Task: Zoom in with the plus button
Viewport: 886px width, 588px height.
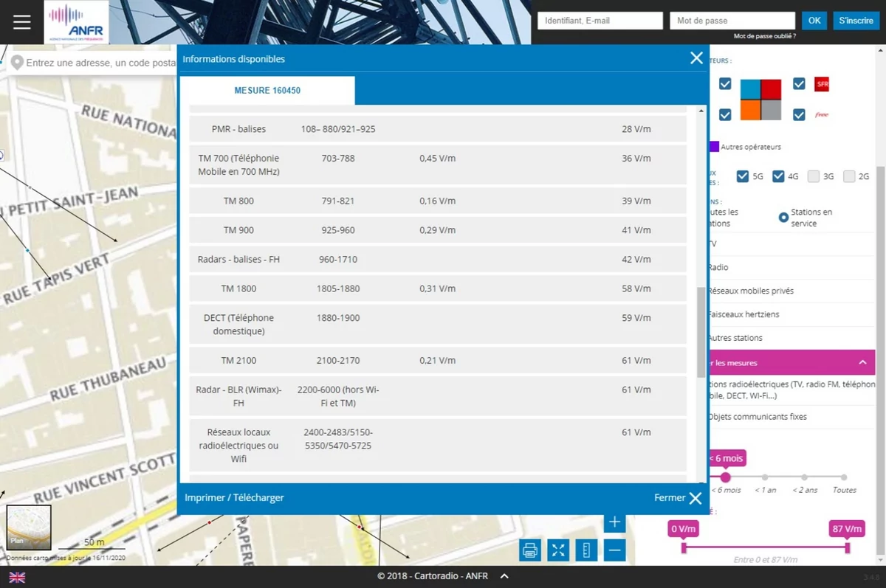Action: [614, 522]
